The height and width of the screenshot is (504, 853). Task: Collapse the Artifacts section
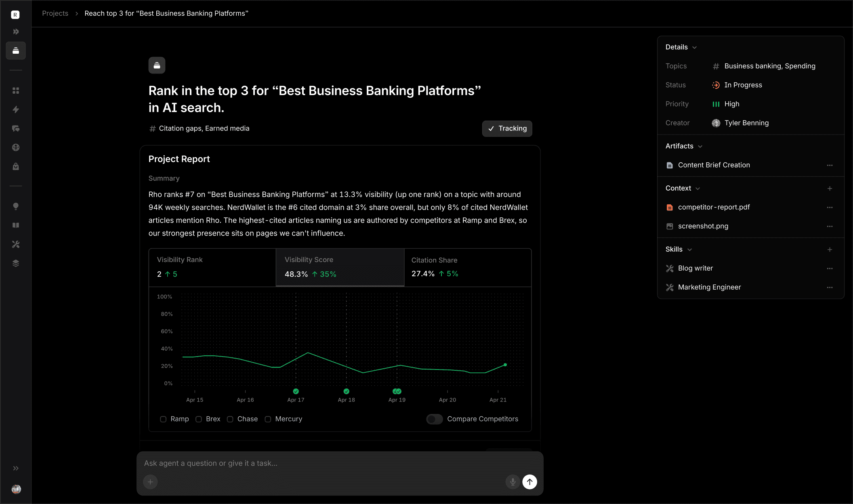(x=684, y=146)
